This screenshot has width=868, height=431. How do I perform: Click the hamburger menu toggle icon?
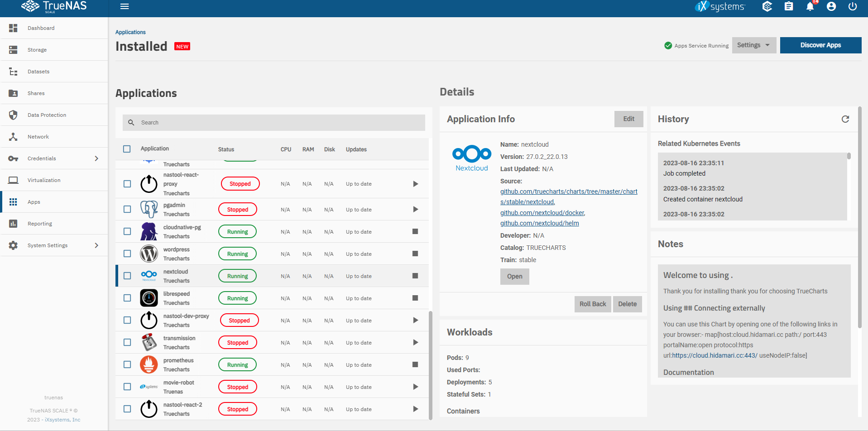[125, 6]
